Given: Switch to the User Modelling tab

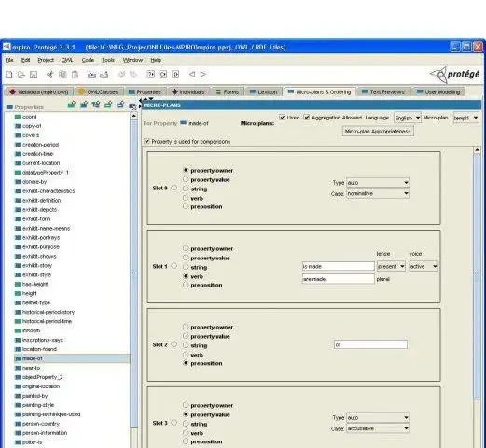Looking at the screenshot, I should coord(438,92).
